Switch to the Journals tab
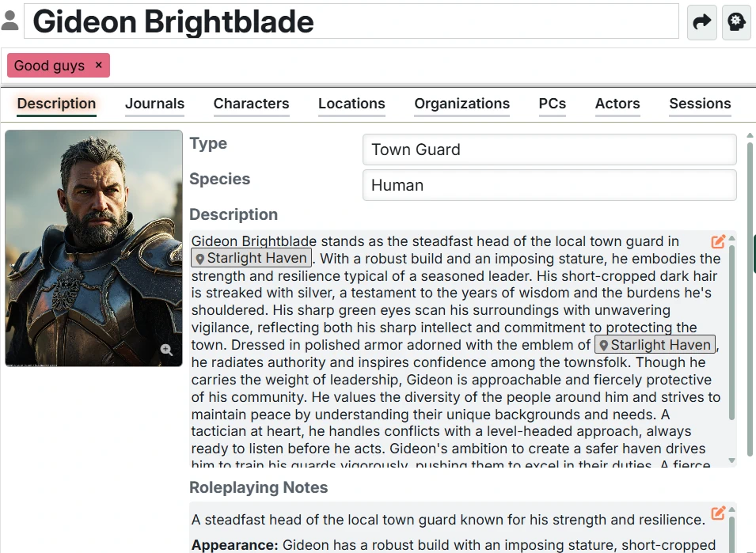The image size is (756, 553). (x=154, y=104)
